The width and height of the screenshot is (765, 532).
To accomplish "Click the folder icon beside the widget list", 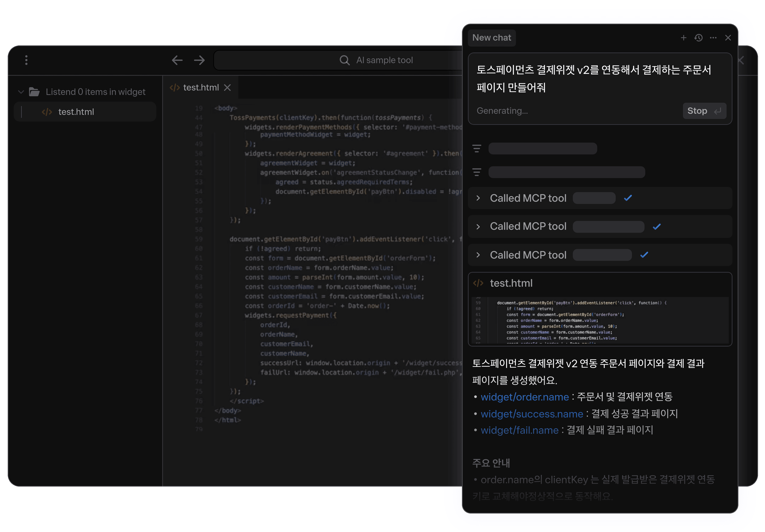I will 35,92.
